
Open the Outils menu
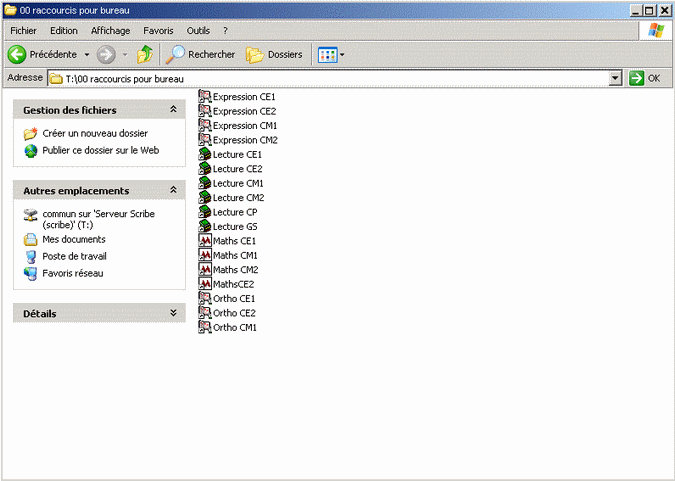198,31
